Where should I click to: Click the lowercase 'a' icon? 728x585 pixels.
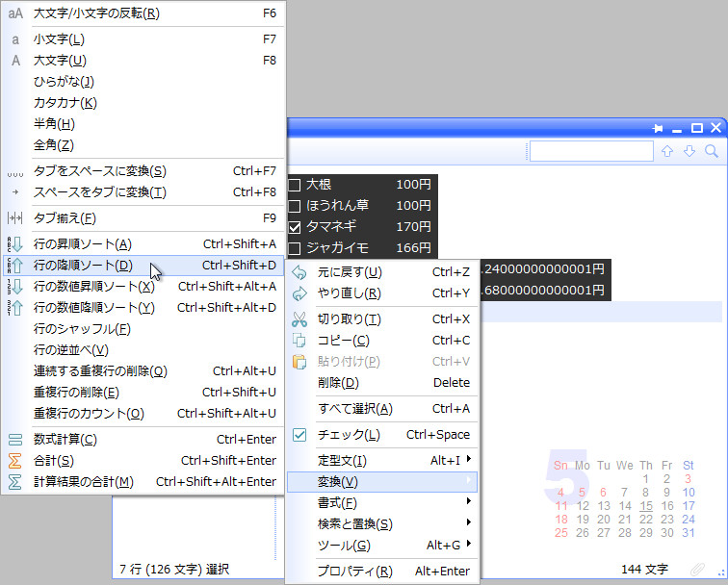(15, 39)
